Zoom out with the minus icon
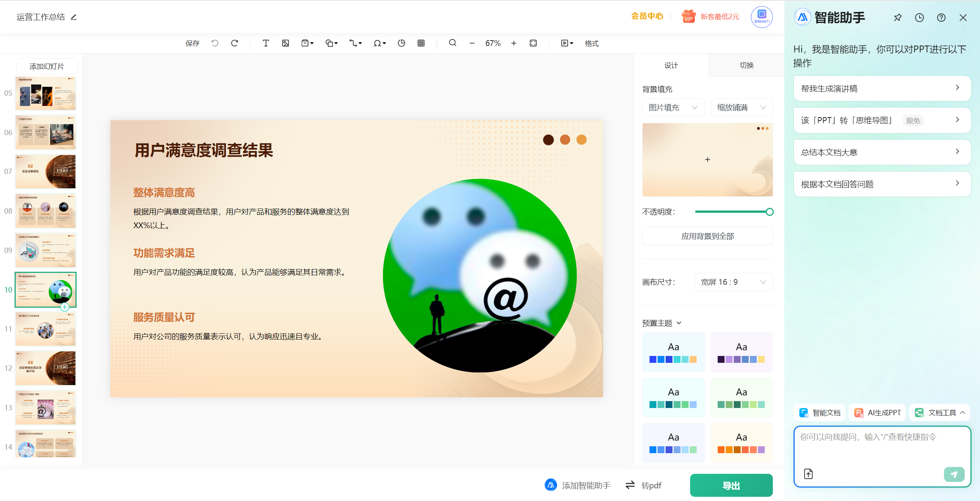 472,43
